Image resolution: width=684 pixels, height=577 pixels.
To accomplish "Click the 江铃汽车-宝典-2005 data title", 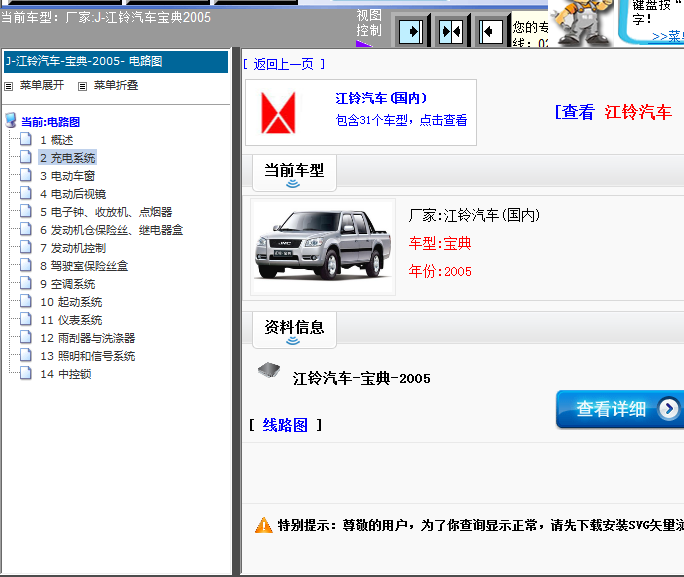I will click(x=361, y=378).
